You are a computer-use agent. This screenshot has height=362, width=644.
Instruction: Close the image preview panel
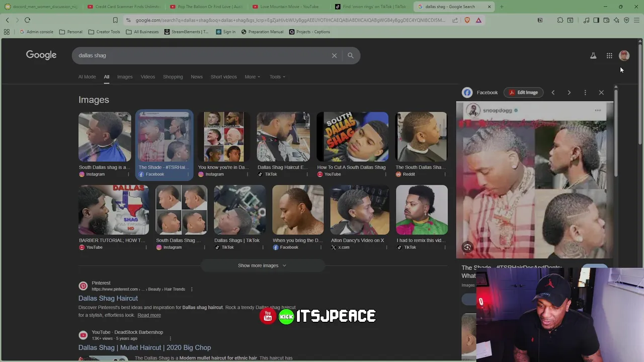pyautogui.click(x=601, y=93)
